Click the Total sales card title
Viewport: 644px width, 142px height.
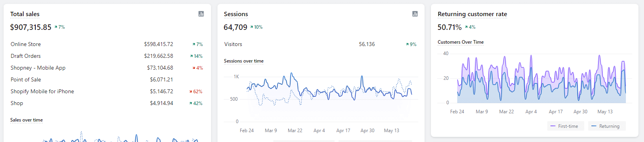point(25,14)
